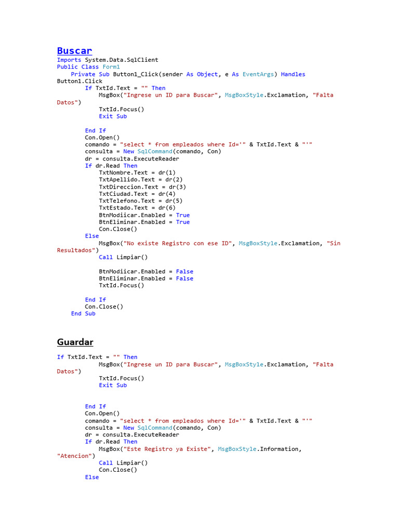Select the line 'Imports System.Data.SqlClient'

pos(108,60)
